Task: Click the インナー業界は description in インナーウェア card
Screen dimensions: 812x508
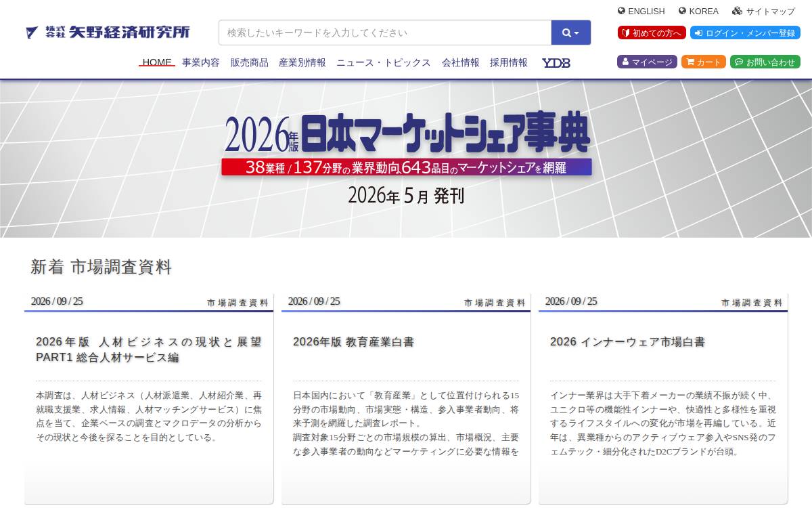Action: [x=663, y=423]
